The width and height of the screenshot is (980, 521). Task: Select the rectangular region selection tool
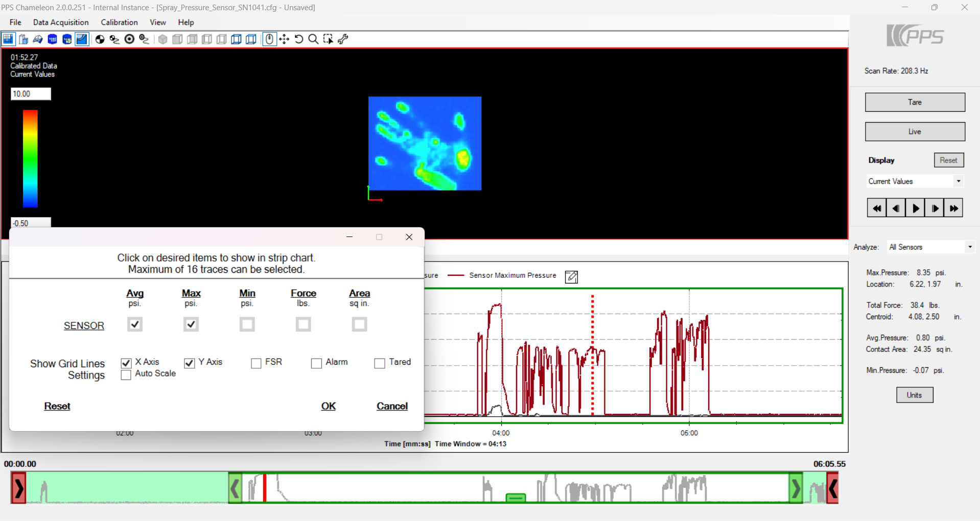(328, 39)
